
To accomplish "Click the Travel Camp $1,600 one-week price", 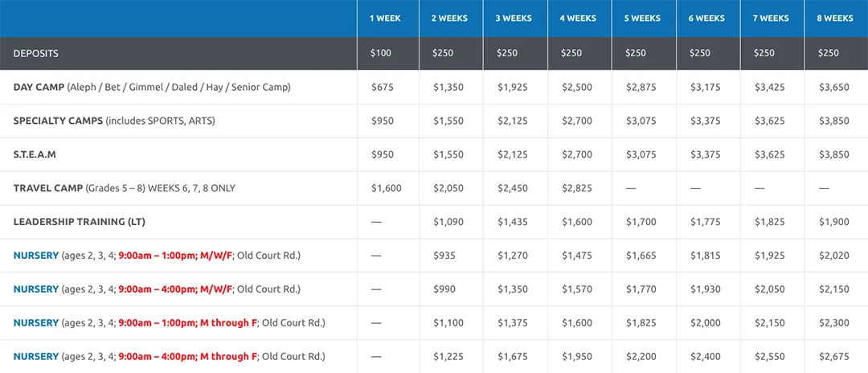I will (386, 188).
